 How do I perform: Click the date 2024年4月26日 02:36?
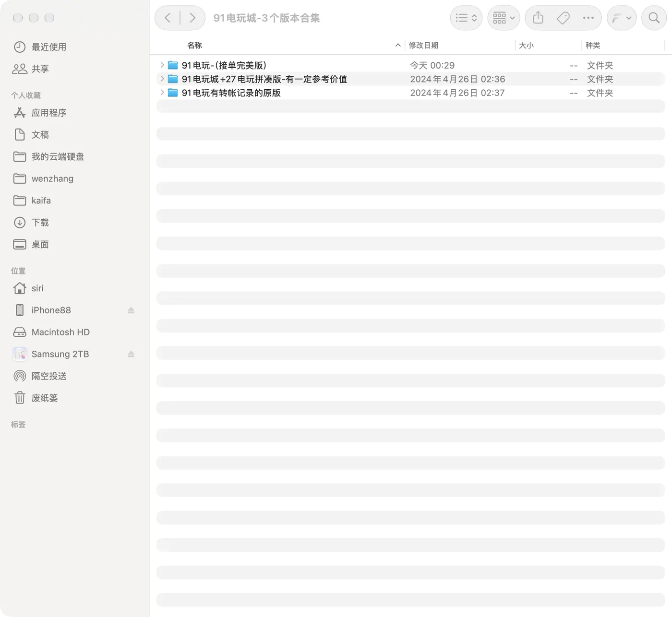(457, 79)
